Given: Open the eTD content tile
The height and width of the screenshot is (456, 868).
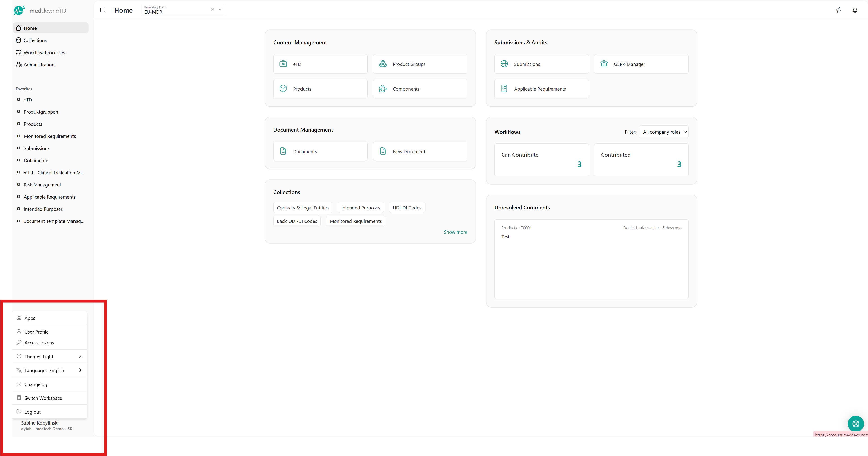Looking at the screenshot, I should [320, 64].
